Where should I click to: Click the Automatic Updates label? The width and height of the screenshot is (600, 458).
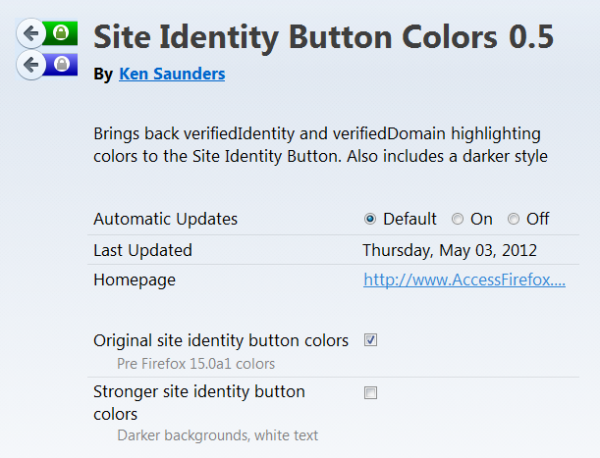click(166, 219)
